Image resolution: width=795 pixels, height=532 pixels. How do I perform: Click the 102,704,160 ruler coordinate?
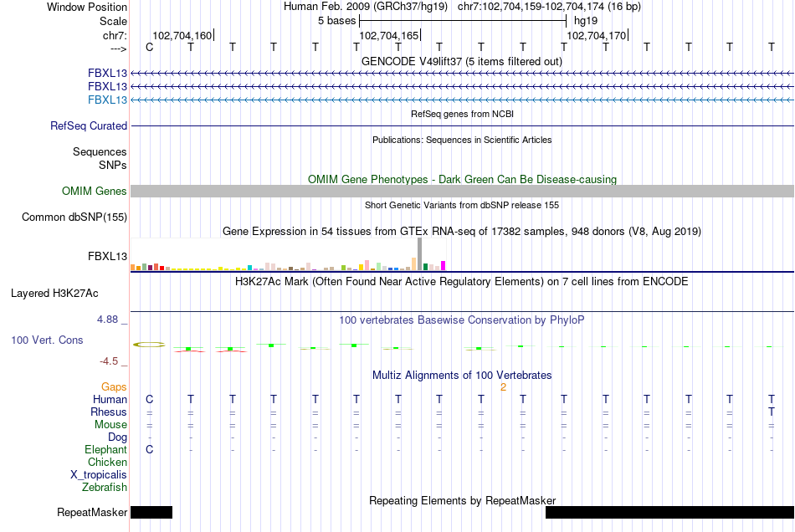[182, 35]
